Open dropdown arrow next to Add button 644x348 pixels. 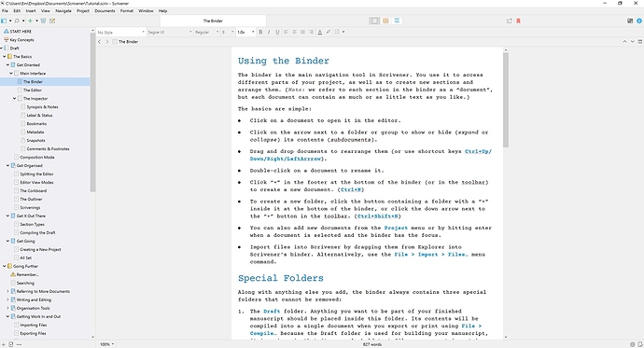tap(36, 21)
